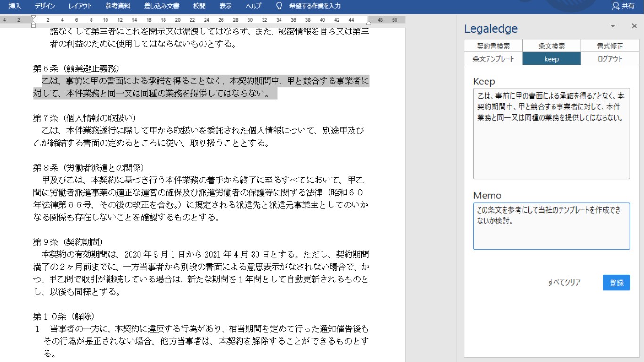The width and height of the screenshot is (644, 362).
Task: Switch to the 条文テンプレート tab
Action: click(x=493, y=59)
